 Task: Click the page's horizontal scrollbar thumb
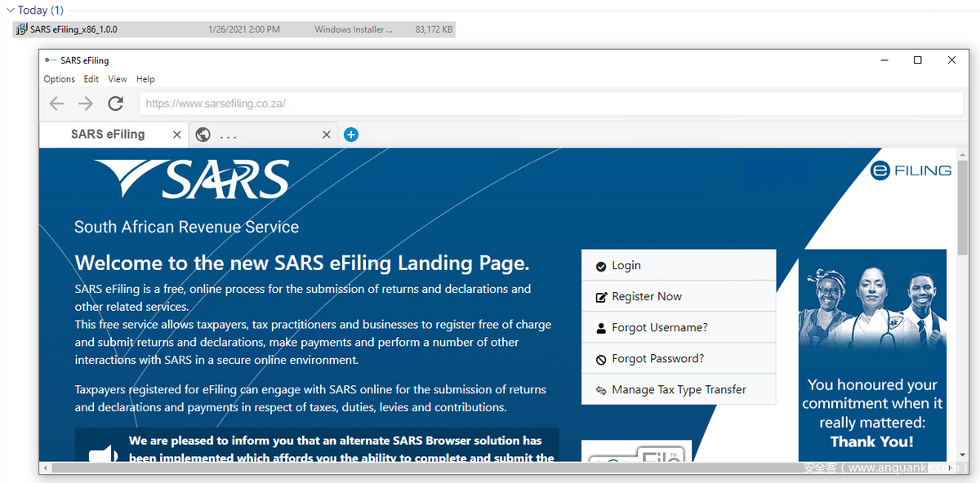click(490, 468)
